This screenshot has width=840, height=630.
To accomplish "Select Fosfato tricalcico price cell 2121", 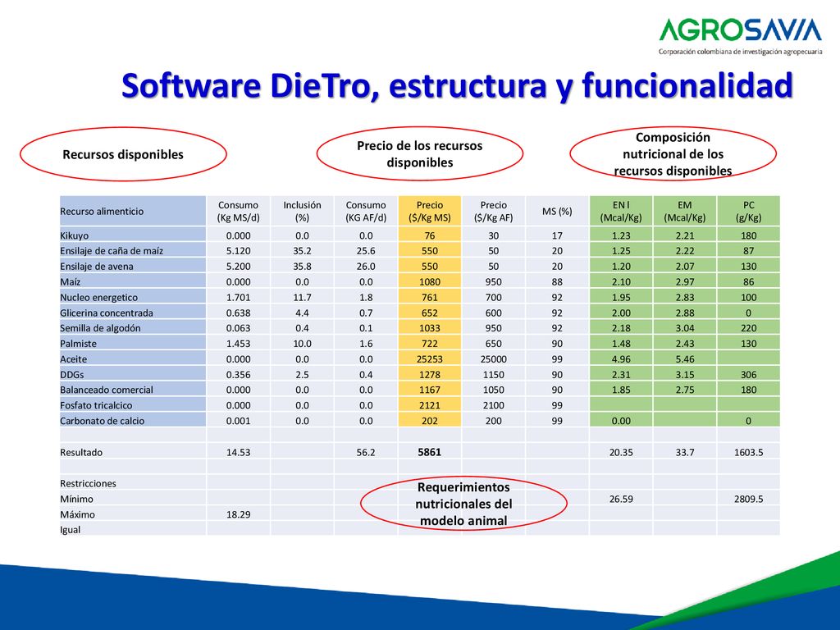I will point(430,405).
